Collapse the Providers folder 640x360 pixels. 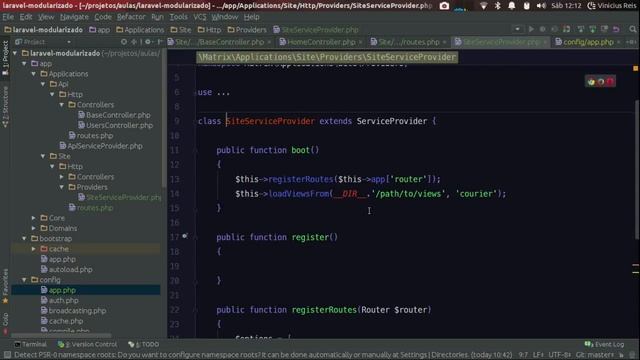click(62, 187)
